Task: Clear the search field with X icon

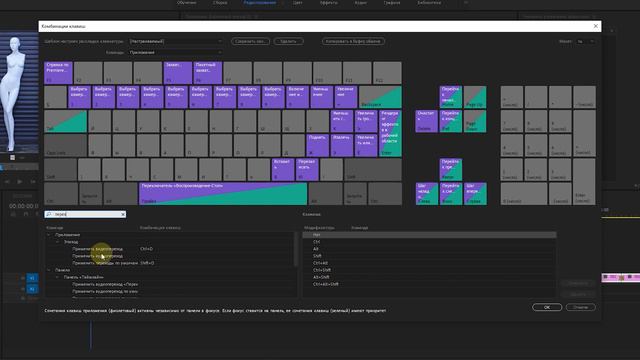Action: [123, 214]
